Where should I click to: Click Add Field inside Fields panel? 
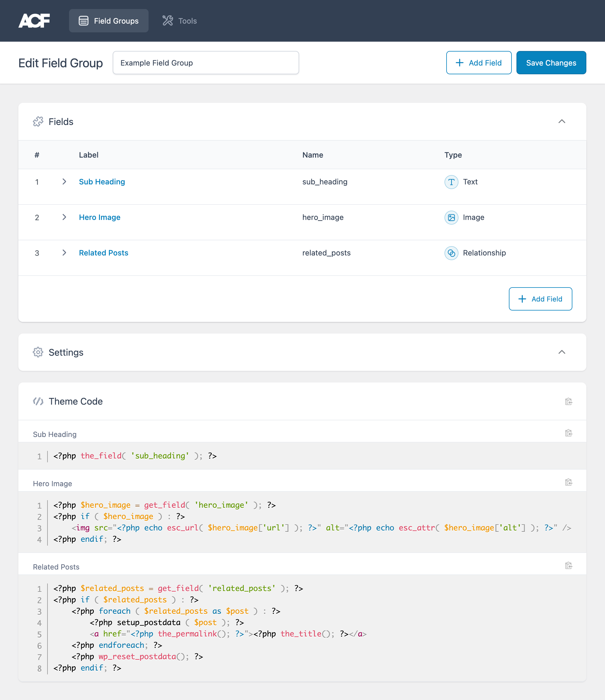coord(540,299)
